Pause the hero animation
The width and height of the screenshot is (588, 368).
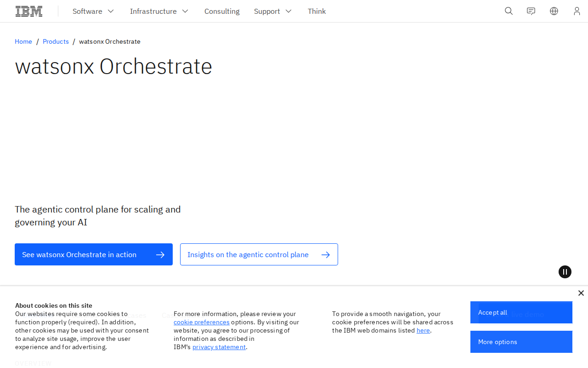[x=565, y=272]
